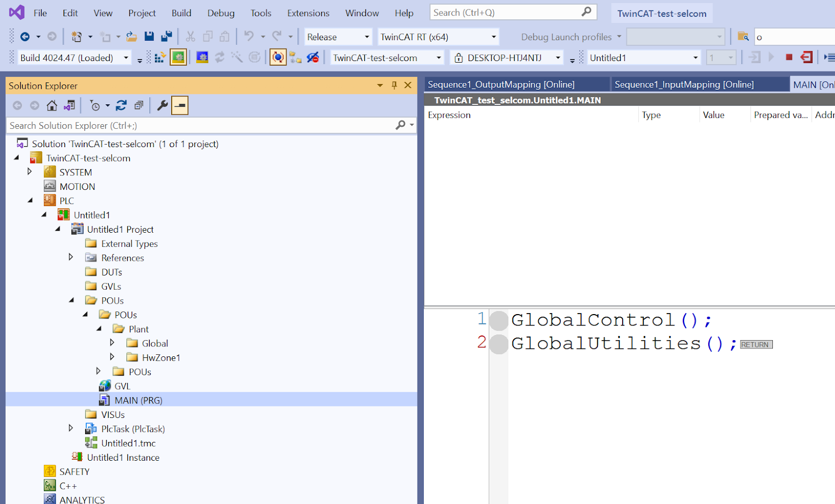Select the SAFETY node in the tree

tap(74, 472)
